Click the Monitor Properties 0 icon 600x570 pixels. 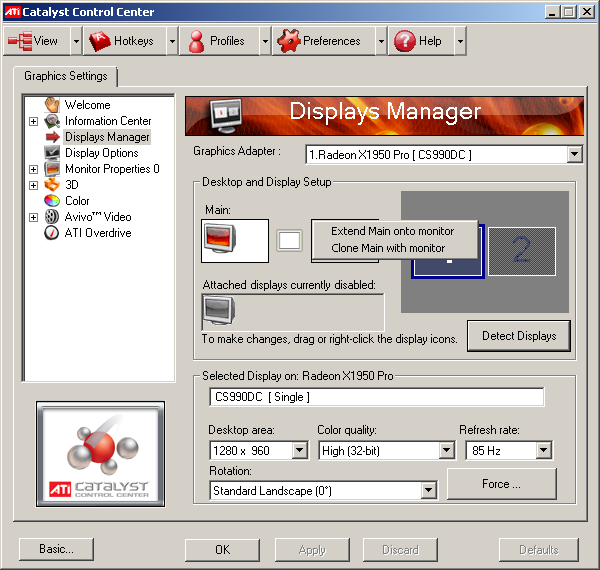click(x=52, y=169)
